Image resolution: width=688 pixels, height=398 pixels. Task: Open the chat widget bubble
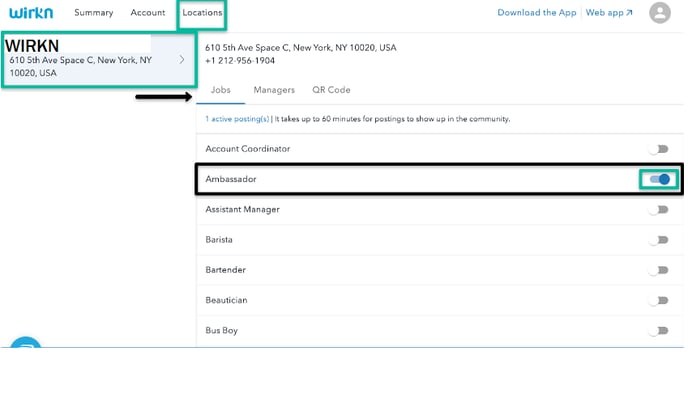[25, 342]
